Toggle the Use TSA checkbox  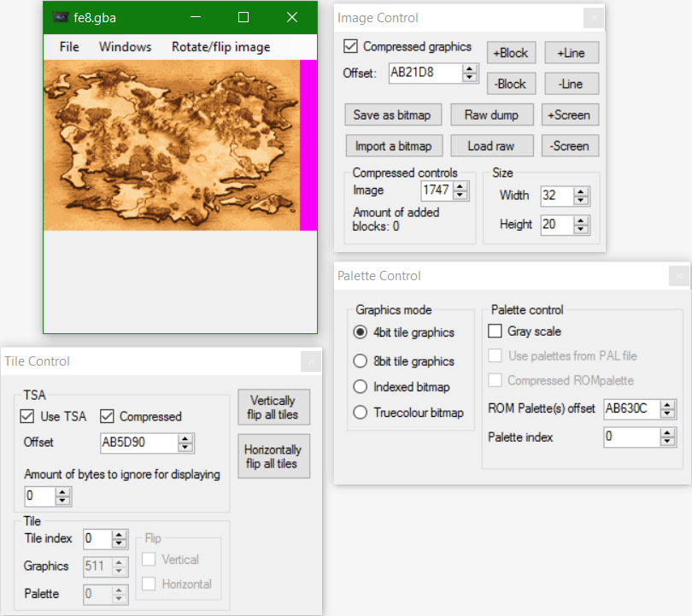27,417
